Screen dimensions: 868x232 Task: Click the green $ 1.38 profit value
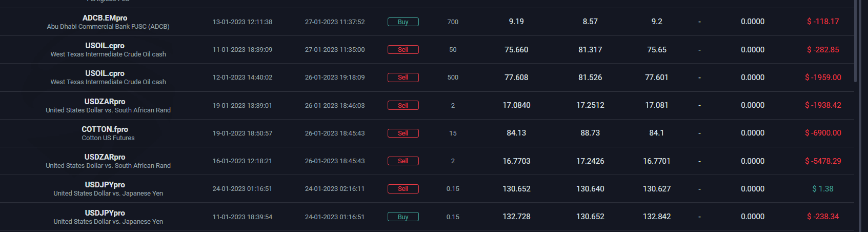tap(823, 189)
